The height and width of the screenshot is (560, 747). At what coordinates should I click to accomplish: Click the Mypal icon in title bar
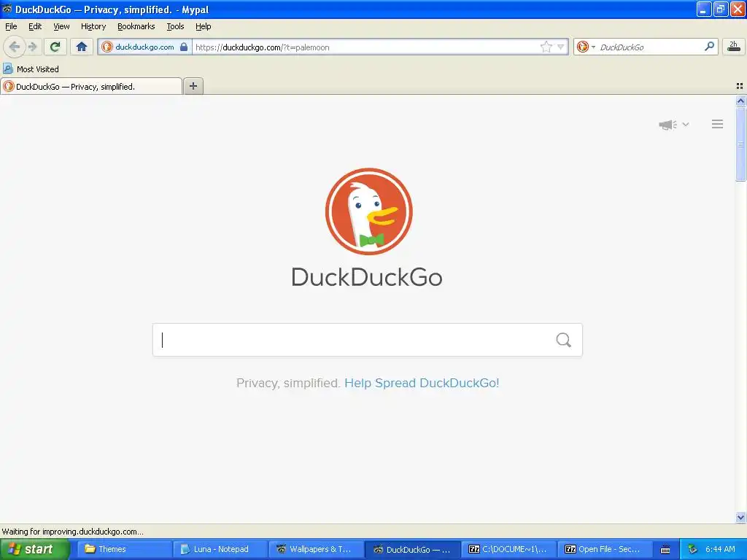point(7,9)
